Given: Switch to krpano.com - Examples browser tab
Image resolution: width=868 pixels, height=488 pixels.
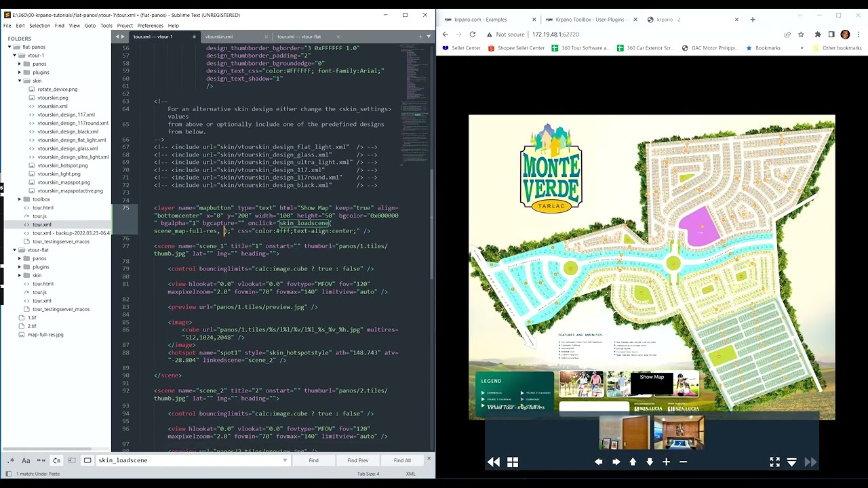Looking at the screenshot, I should tap(489, 20).
